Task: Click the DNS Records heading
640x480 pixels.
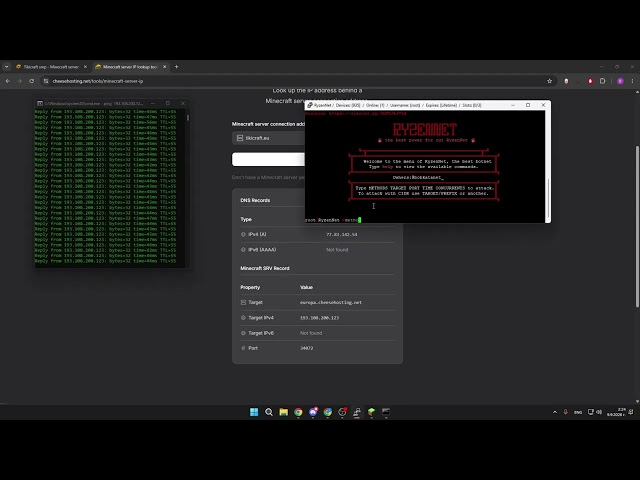Action: [255, 200]
